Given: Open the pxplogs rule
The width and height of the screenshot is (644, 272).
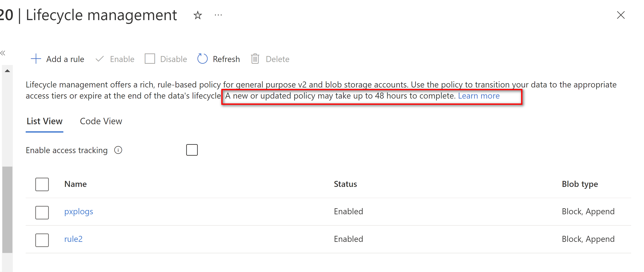Looking at the screenshot, I should 79,211.
